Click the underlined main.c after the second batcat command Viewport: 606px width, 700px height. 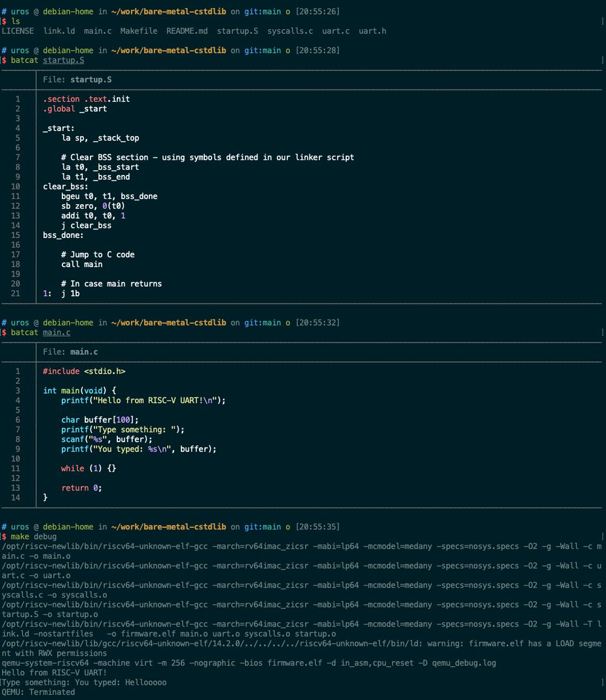pos(56,332)
